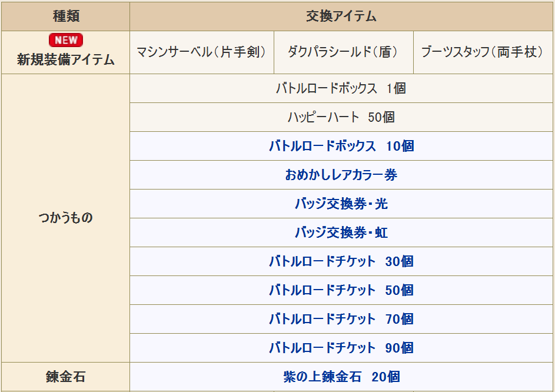Open おめかしレアカラー券 link
Viewport: 555px width, 392px height.
(341, 175)
